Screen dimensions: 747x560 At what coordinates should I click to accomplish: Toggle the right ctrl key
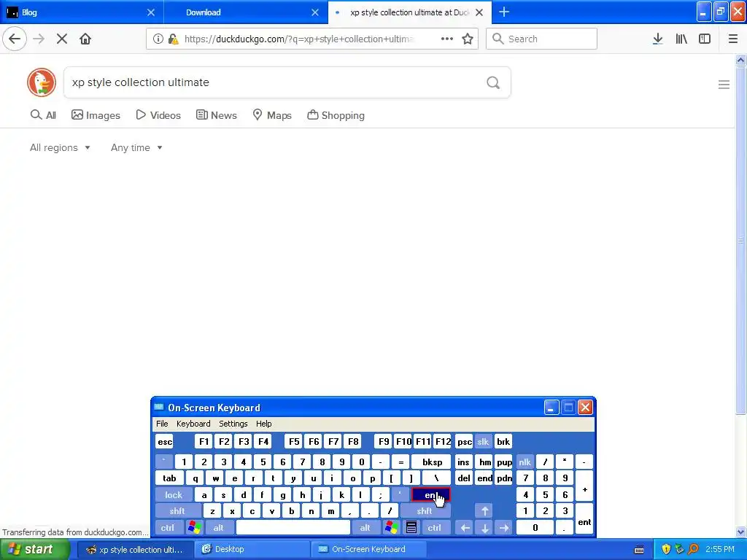tap(435, 528)
